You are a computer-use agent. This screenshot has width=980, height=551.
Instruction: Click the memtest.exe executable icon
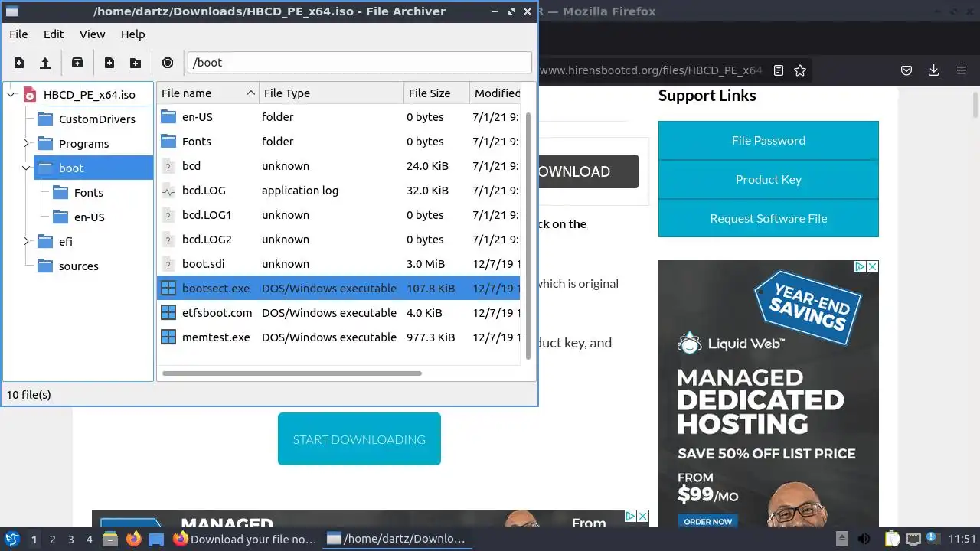(x=168, y=337)
